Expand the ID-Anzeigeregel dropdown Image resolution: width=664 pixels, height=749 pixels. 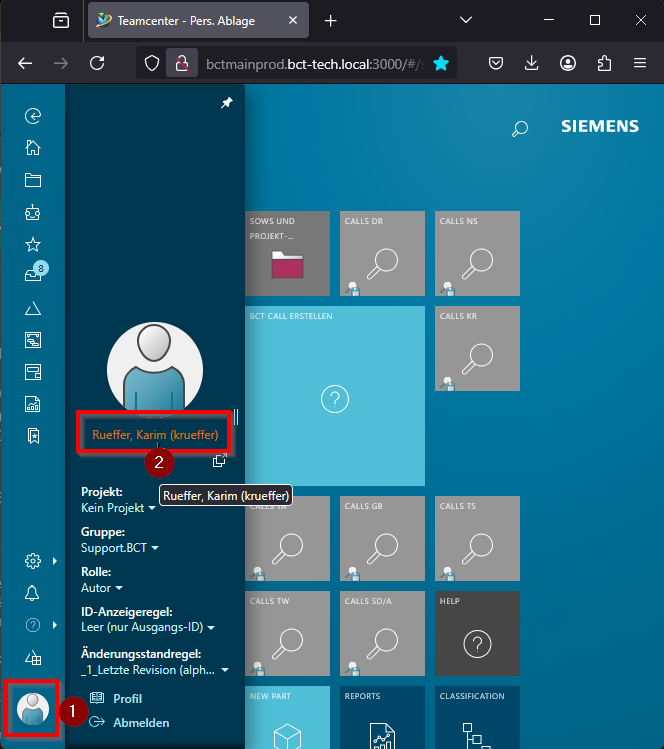pos(148,627)
